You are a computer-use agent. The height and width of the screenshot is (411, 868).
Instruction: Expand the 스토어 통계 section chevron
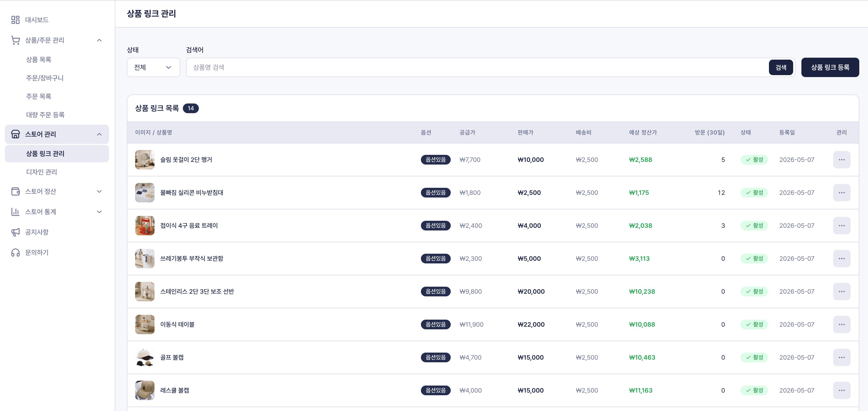99,212
